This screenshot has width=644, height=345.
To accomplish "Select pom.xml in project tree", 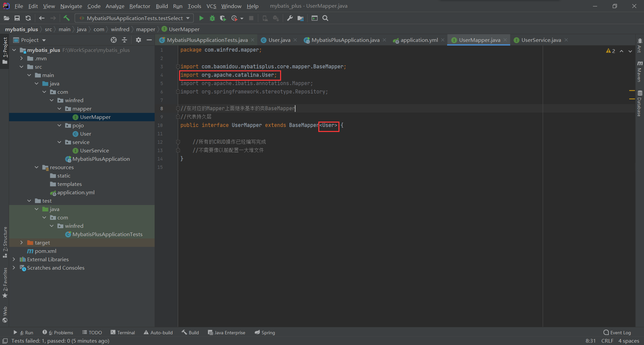I will (x=45, y=251).
